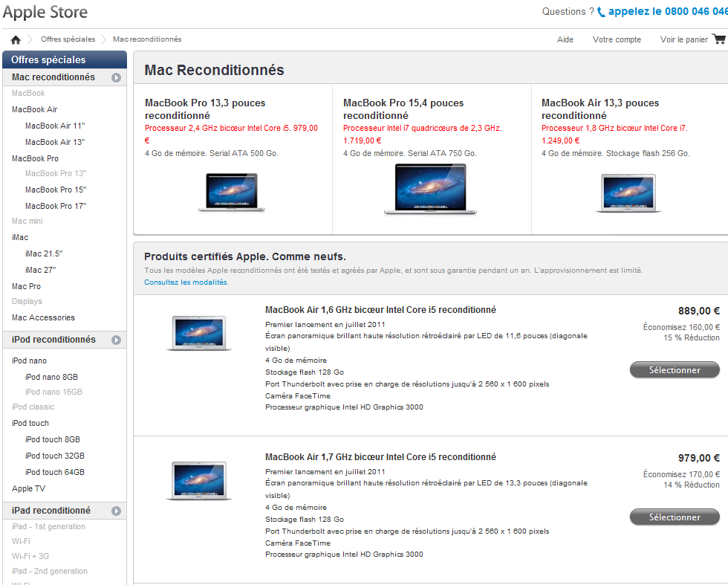Open Consultez les modalités link
Image resolution: width=728 pixels, height=585 pixels.
tap(186, 282)
